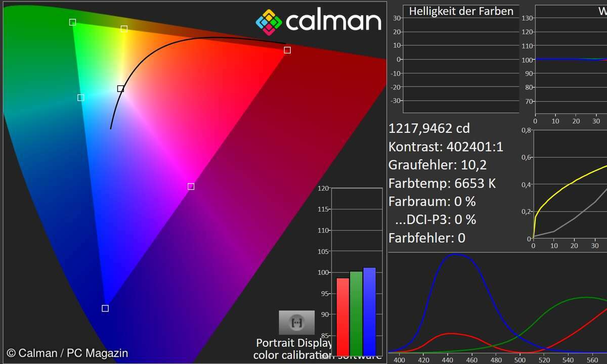Click the blue RGB balance bar
The width and height of the screenshot is (607, 364).
pos(369,311)
